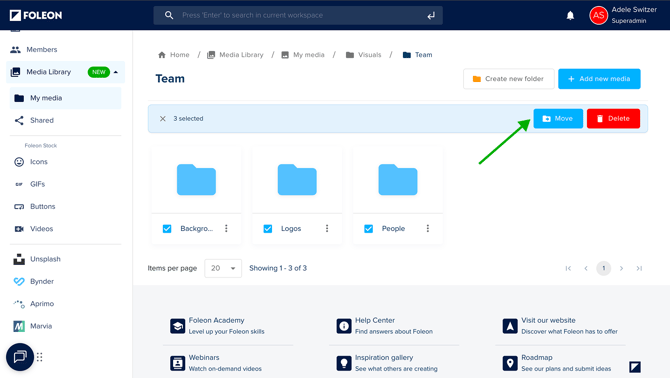Go to Home breadcrumb
The width and height of the screenshot is (670, 378).
pos(173,55)
